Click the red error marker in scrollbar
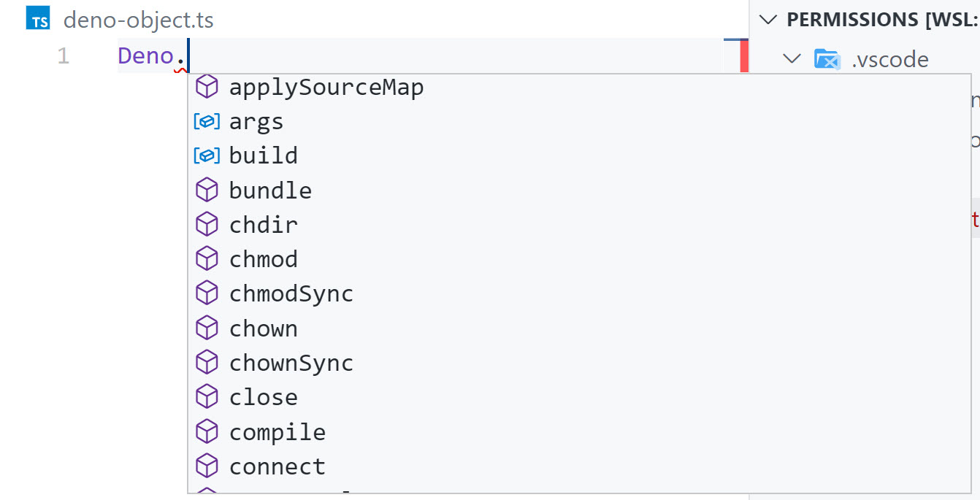 744,56
